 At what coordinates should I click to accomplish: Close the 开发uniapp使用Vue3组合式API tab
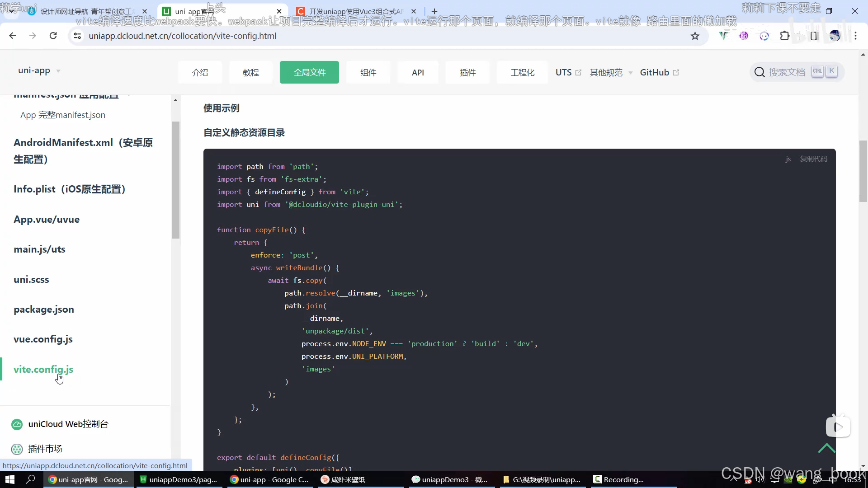coord(414,11)
